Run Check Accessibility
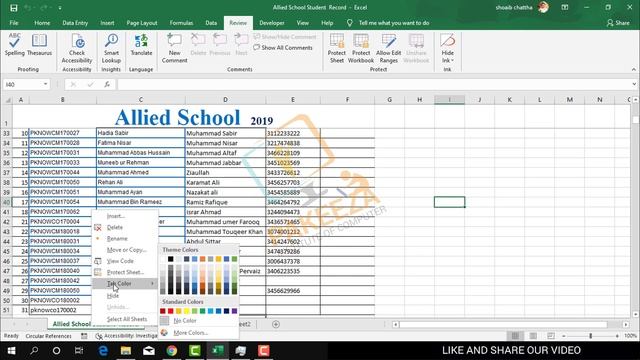Screen dimensions: 640x360 77,49
